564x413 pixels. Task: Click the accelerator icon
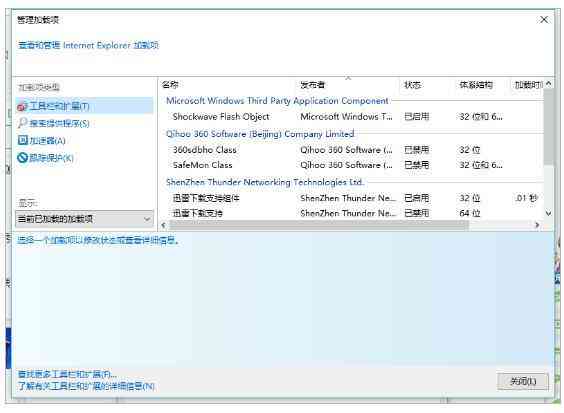pyautogui.click(x=22, y=140)
